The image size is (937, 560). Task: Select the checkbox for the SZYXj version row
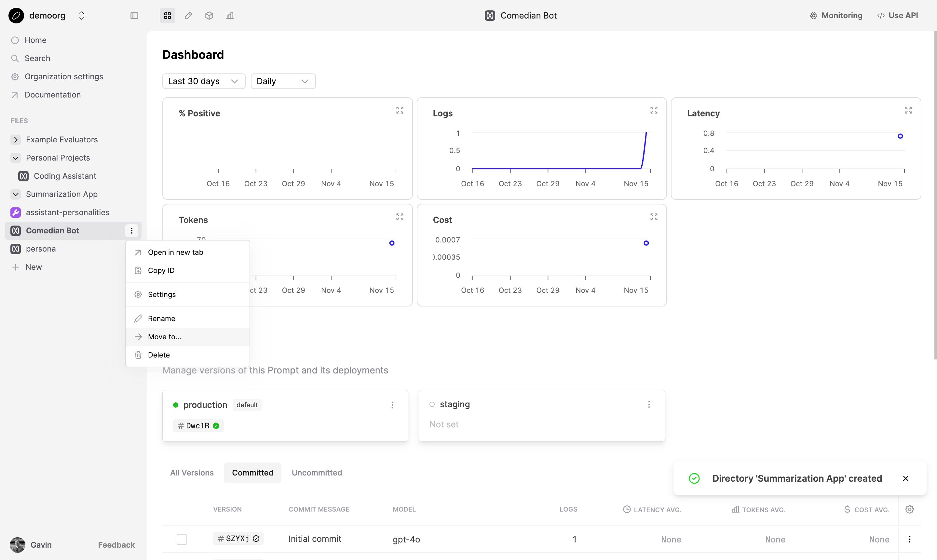pos(182,539)
